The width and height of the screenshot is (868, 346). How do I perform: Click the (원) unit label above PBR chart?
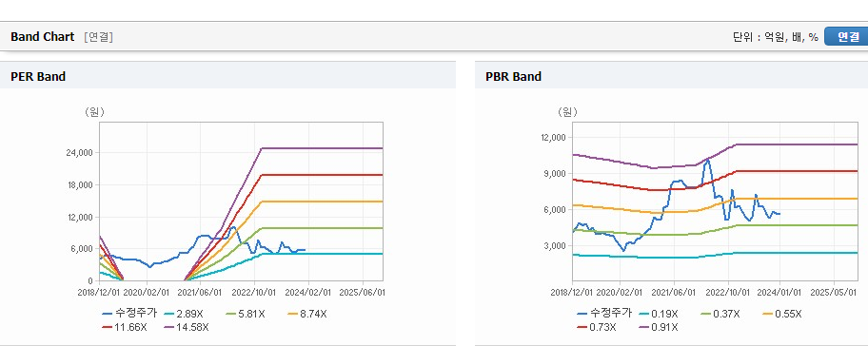568,112
